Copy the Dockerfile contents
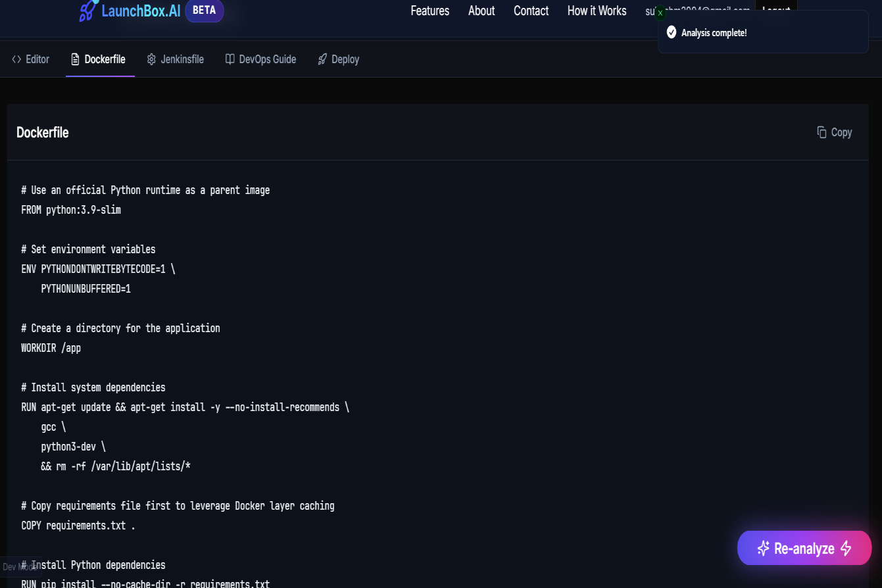 (x=835, y=132)
